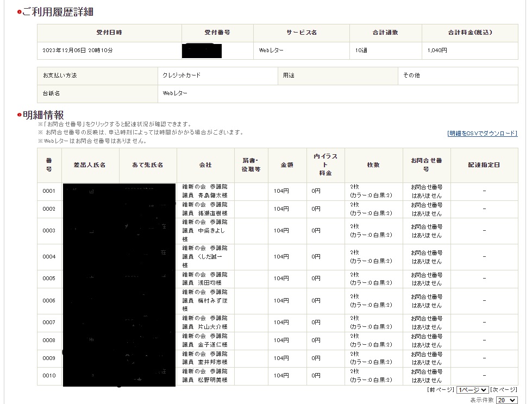Click the redacted 受付番号 value
Screen dimensions: 532x404
[x=202, y=50]
